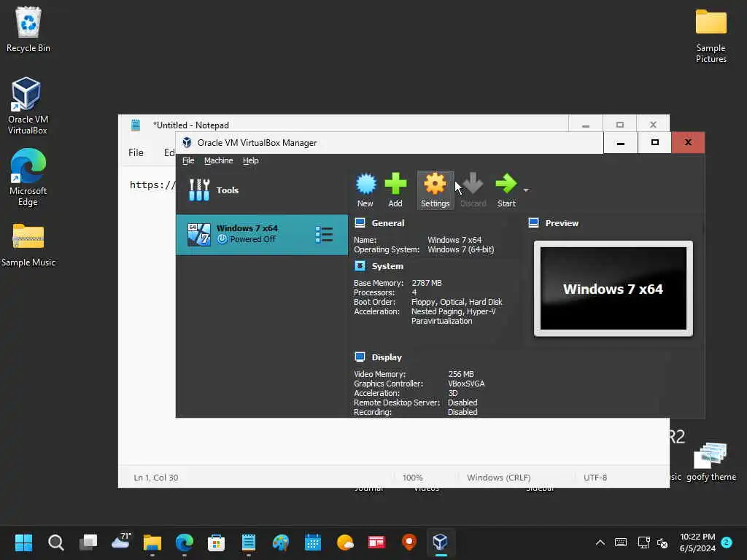Click the Windows 7 x64 preview thumbnail
The width and height of the screenshot is (747, 560).
tap(613, 289)
